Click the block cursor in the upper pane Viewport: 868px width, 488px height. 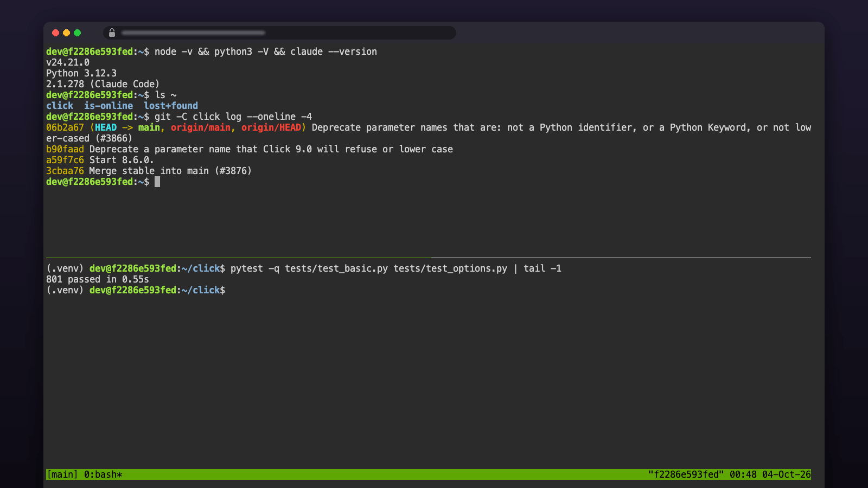tap(157, 182)
